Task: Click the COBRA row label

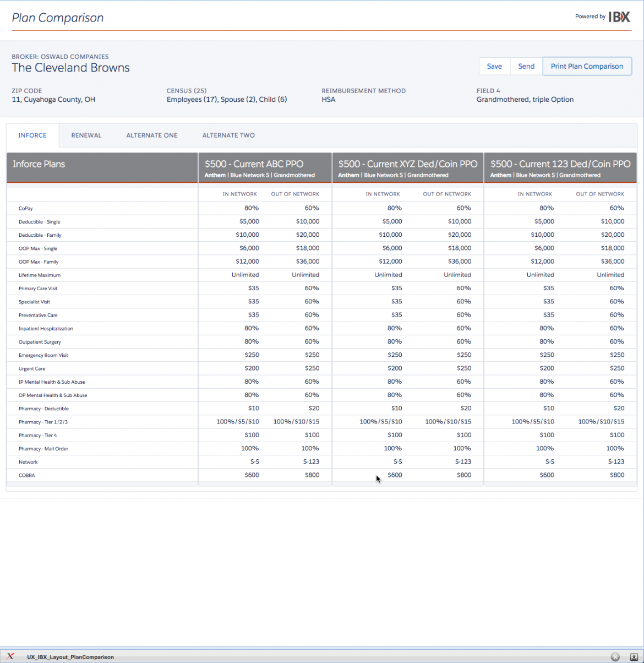Action: [x=27, y=475]
